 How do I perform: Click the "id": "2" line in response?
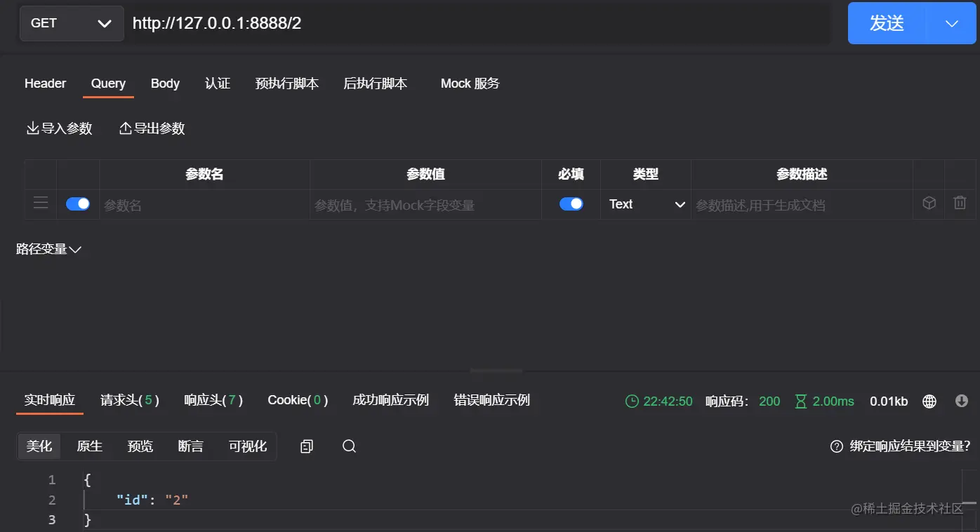click(152, 500)
